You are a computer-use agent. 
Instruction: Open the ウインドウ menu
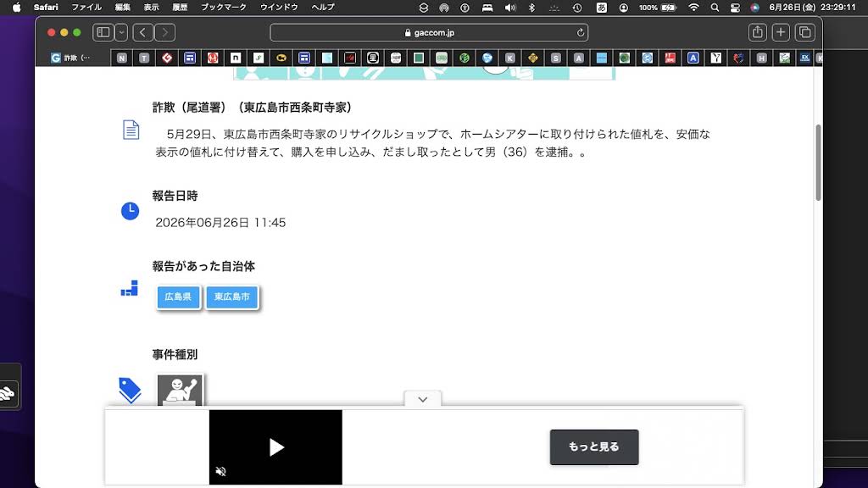point(279,7)
